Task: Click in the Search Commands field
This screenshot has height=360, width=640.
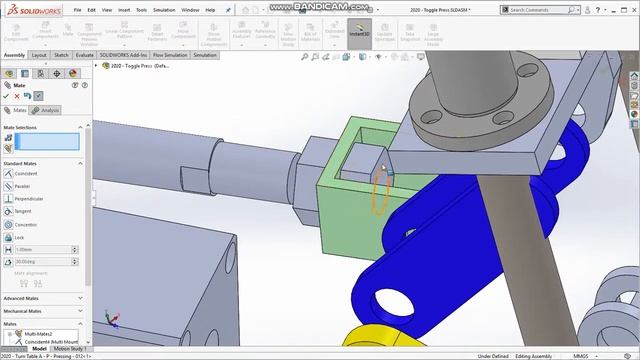Action: point(538,9)
